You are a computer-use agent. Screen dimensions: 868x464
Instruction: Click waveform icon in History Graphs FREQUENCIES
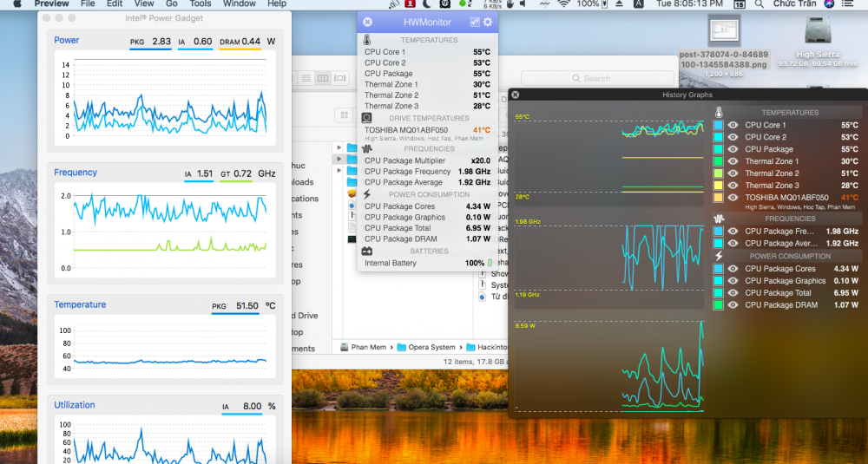[x=719, y=219]
